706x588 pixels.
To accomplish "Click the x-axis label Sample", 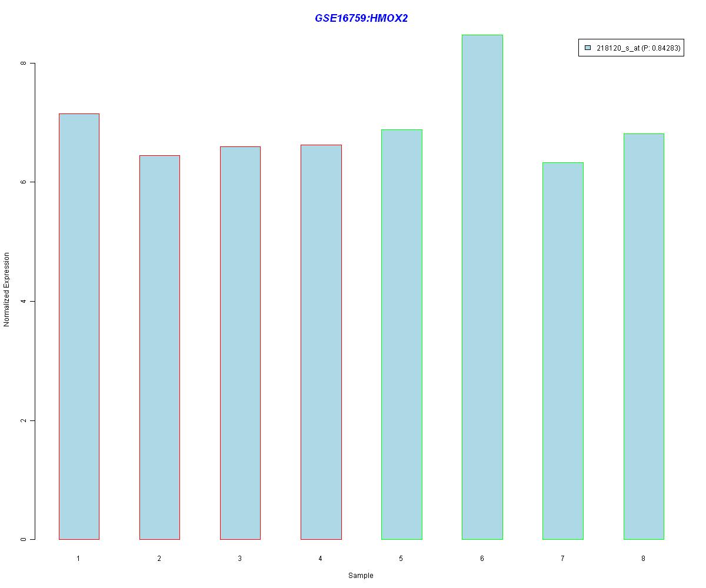I will [361, 576].
